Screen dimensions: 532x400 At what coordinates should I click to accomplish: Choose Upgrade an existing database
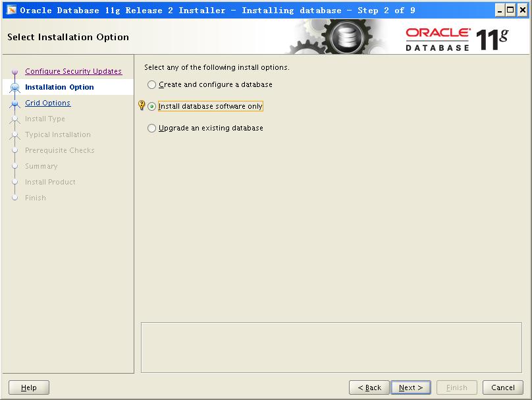[x=152, y=128]
